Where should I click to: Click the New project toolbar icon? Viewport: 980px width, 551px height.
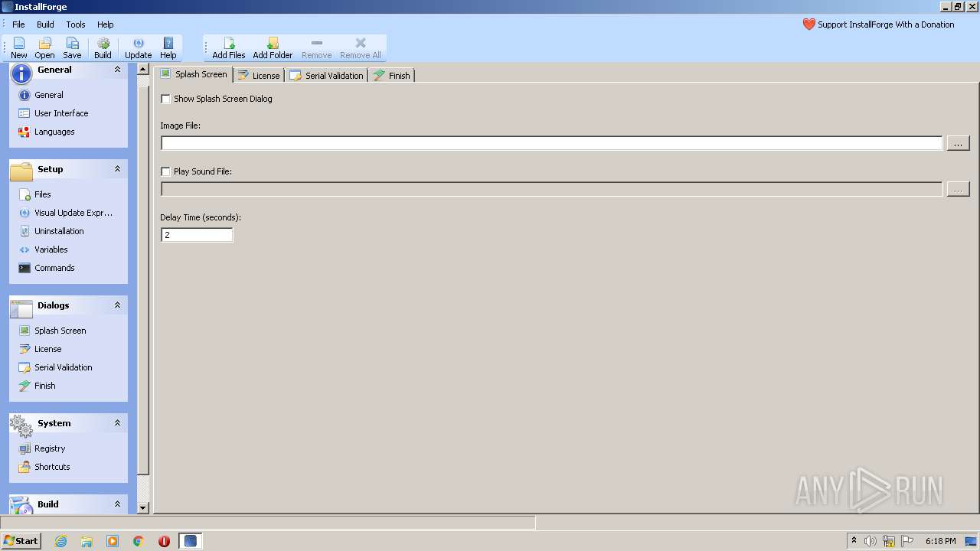point(19,48)
